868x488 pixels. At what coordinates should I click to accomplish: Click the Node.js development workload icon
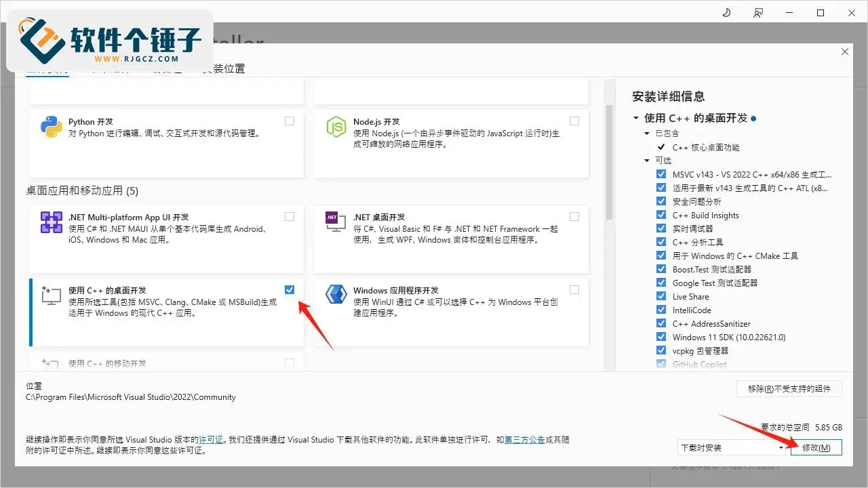336,127
